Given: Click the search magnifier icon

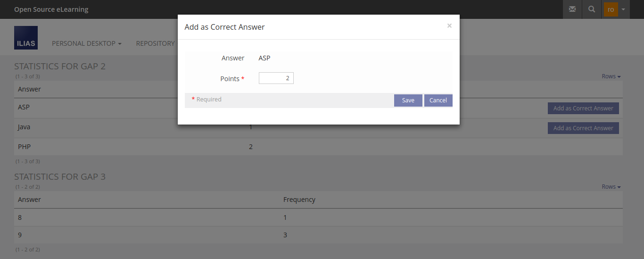Looking at the screenshot, I should [x=592, y=9].
